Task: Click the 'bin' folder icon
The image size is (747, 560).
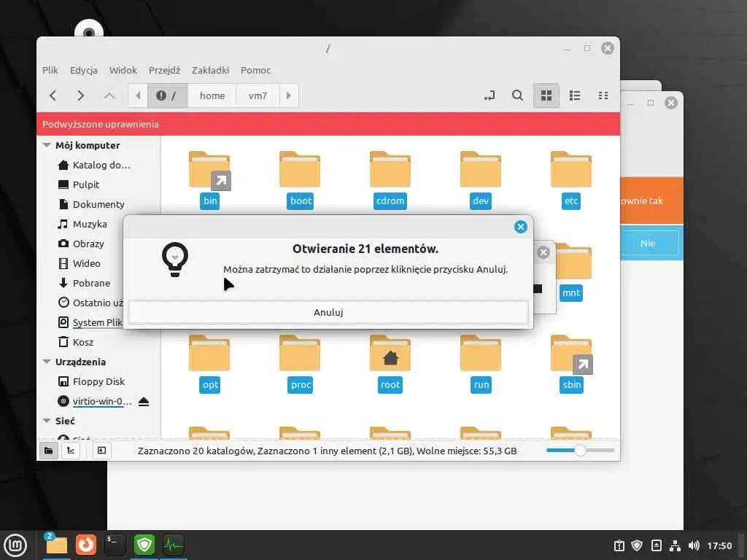Action: coord(209,170)
